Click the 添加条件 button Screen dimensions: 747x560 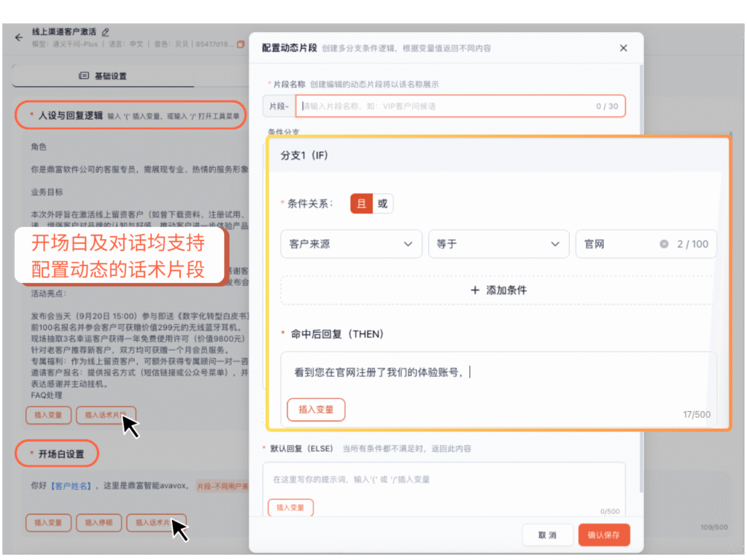point(498,290)
